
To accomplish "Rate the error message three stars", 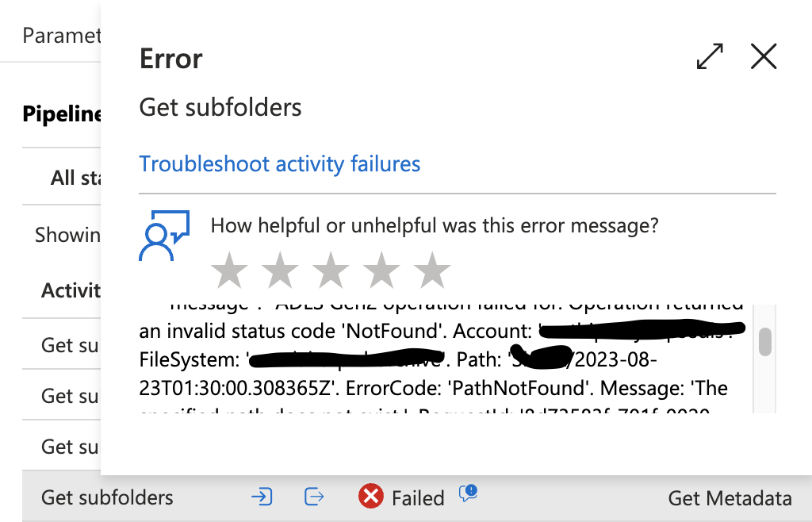I will click(x=331, y=270).
